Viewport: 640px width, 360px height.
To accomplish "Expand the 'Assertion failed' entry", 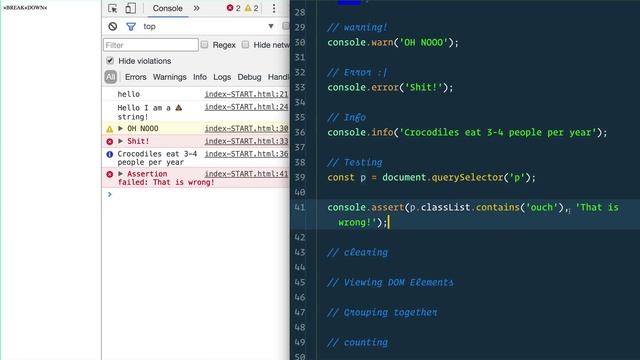I will [120, 174].
